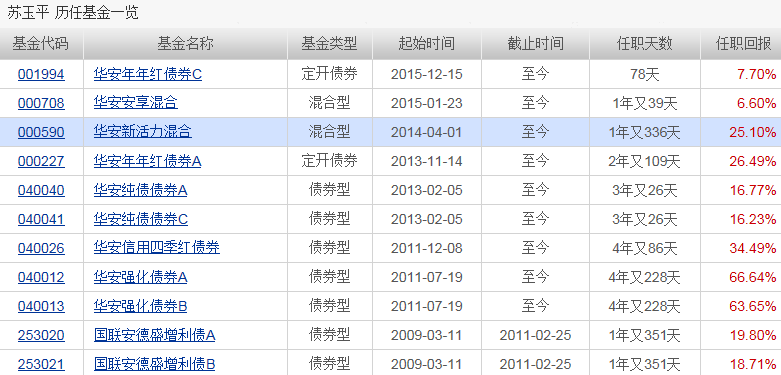Click 定开债券 type in 华安年年红债券C row

(x=329, y=74)
